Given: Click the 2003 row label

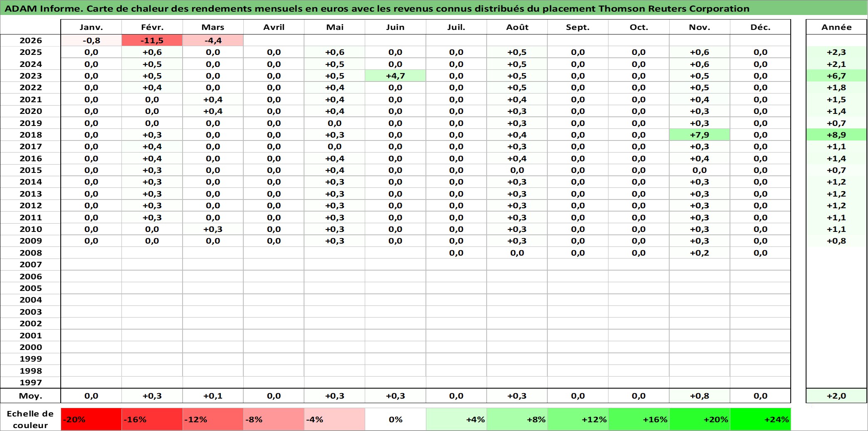Looking at the screenshot, I should point(31,312).
